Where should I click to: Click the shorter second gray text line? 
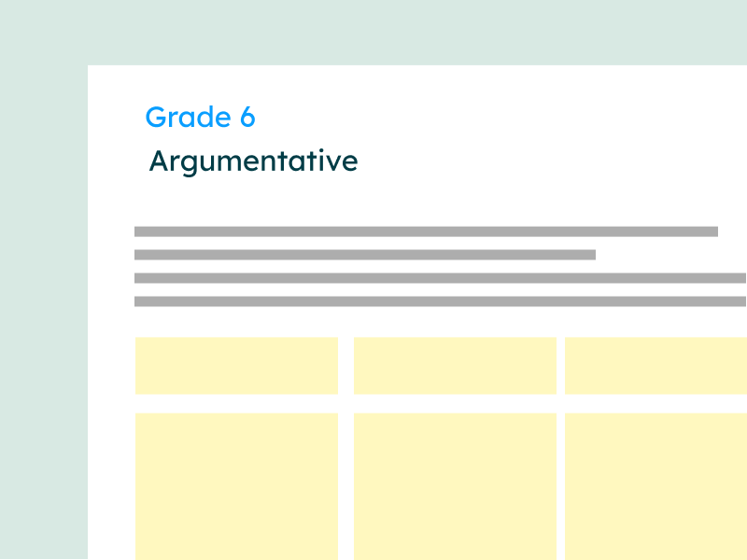pos(364,254)
